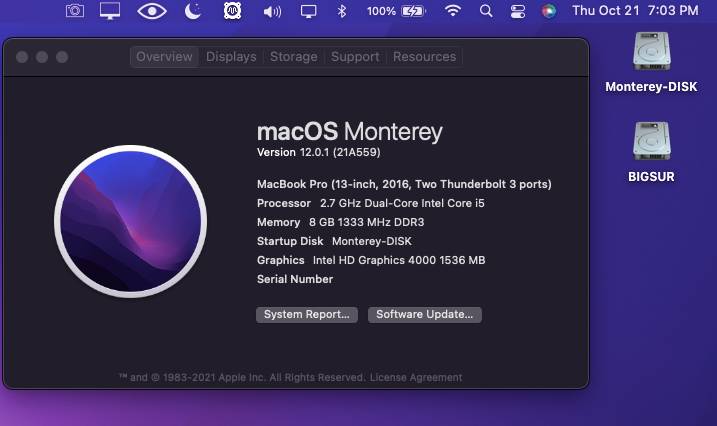Image resolution: width=717 pixels, height=426 pixels.
Task: Open the eye icon menu bar item
Action: coord(152,11)
